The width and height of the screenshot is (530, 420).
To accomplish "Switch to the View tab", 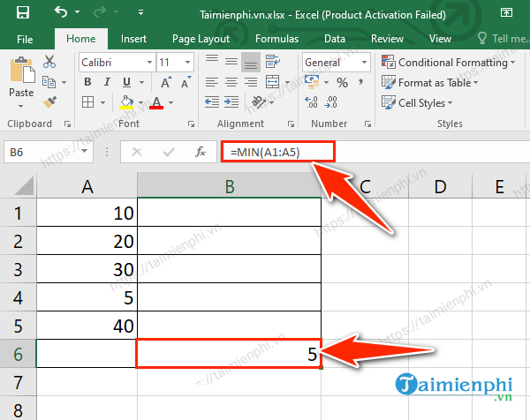I will tap(440, 39).
